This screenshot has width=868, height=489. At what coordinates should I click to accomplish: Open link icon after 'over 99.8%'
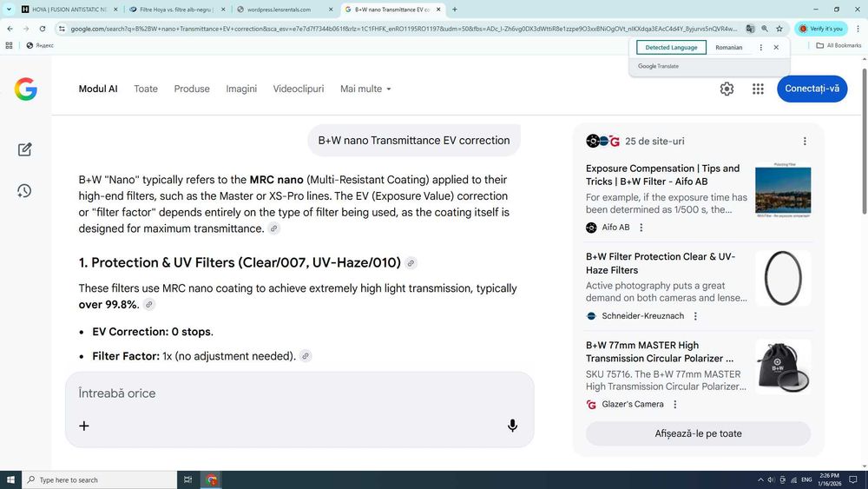pos(148,304)
